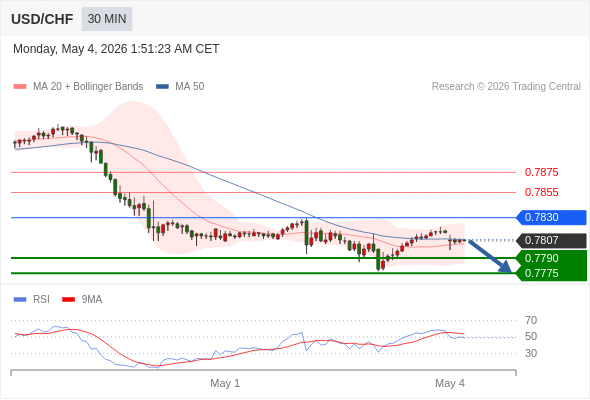Select the 0.7830 pivot price tag

pos(551,217)
